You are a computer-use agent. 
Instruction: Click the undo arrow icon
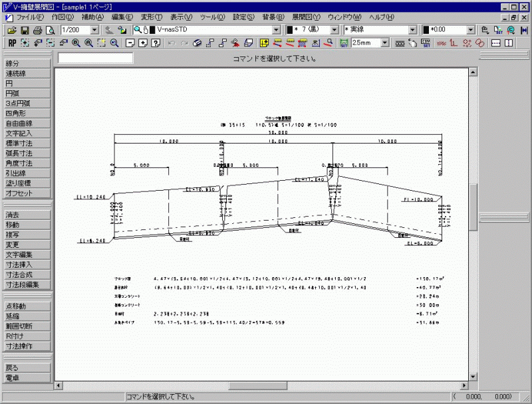point(172,43)
